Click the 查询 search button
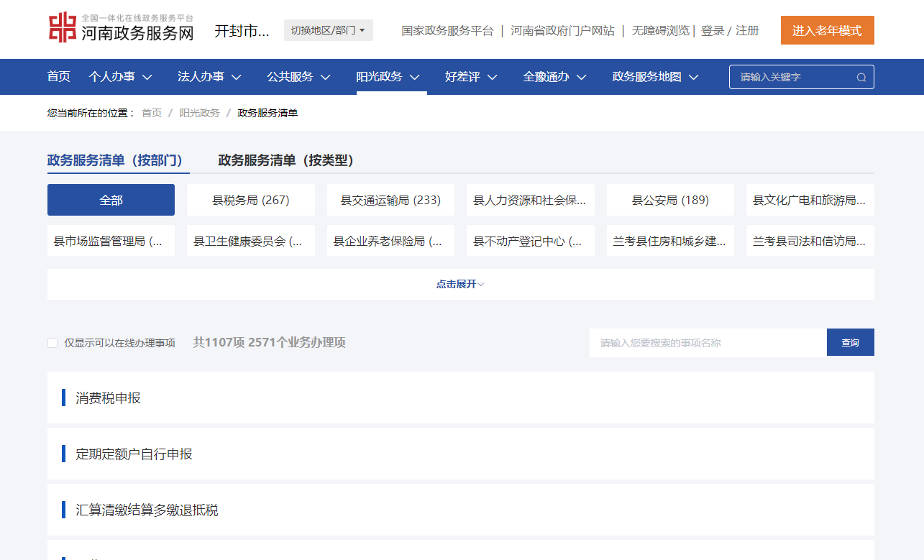The height and width of the screenshot is (560, 924). (850, 342)
